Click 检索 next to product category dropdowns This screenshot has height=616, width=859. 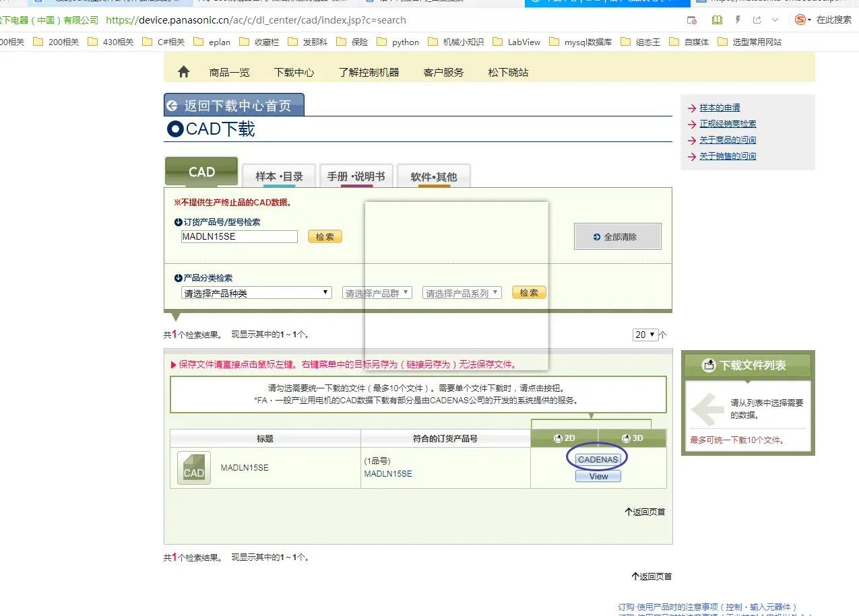coord(529,293)
